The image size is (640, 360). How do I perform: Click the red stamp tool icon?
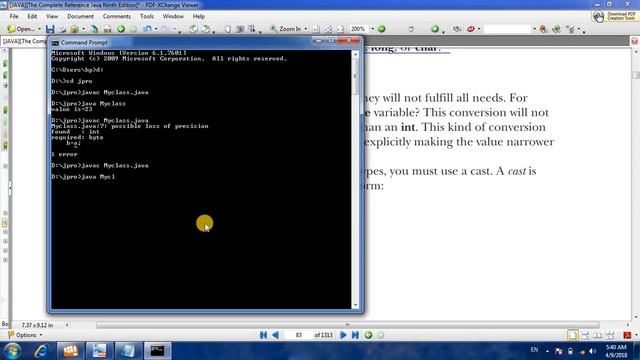(471, 29)
